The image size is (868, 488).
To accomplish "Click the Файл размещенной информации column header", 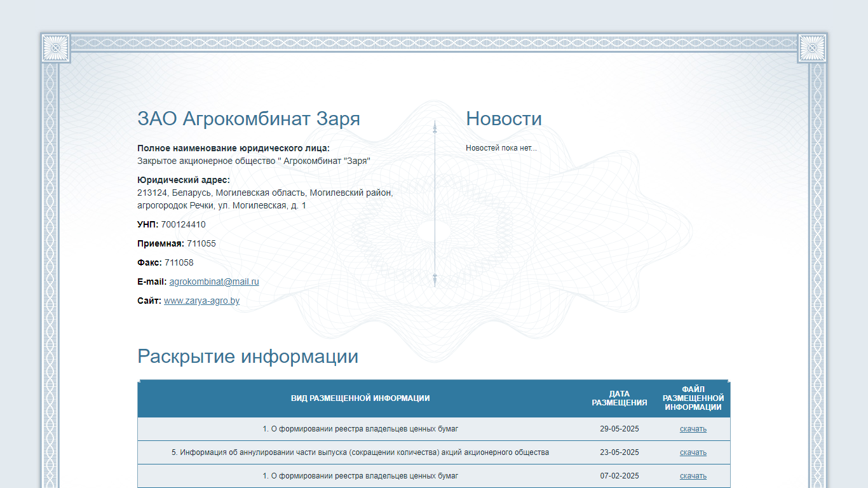I will [693, 398].
